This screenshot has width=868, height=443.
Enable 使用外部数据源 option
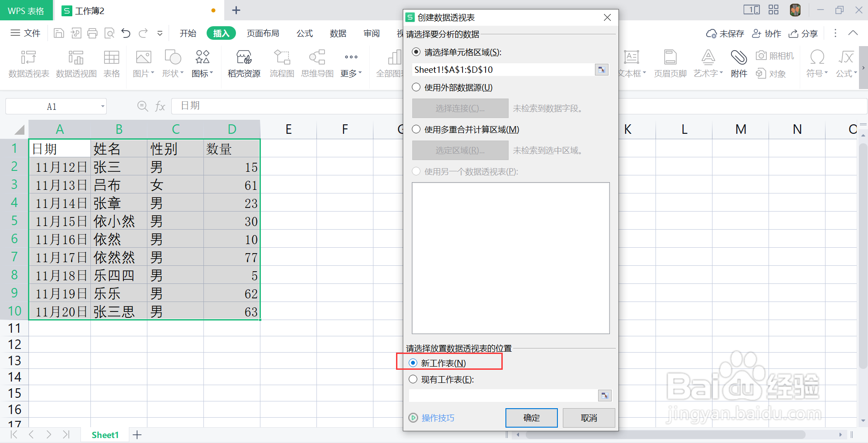(x=416, y=87)
